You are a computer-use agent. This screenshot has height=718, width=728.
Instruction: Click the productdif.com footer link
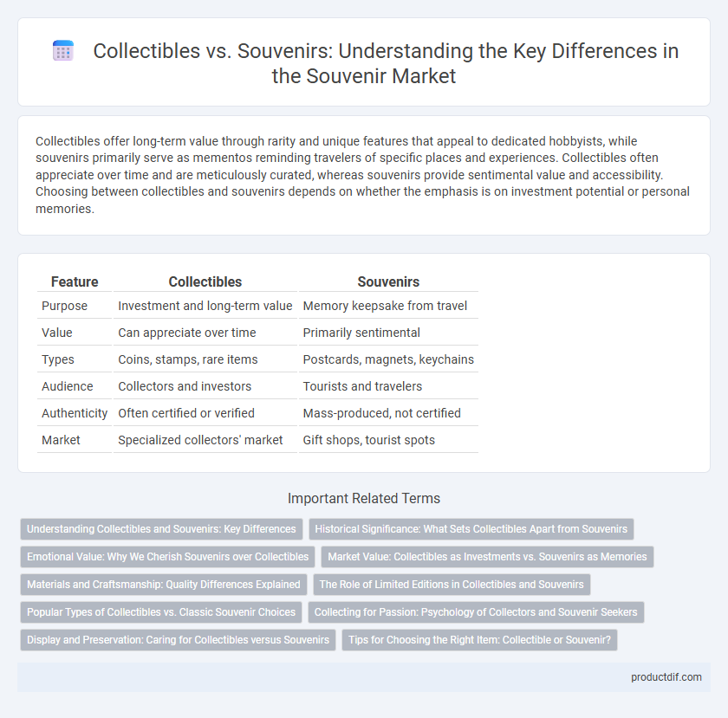pyautogui.click(x=666, y=677)
